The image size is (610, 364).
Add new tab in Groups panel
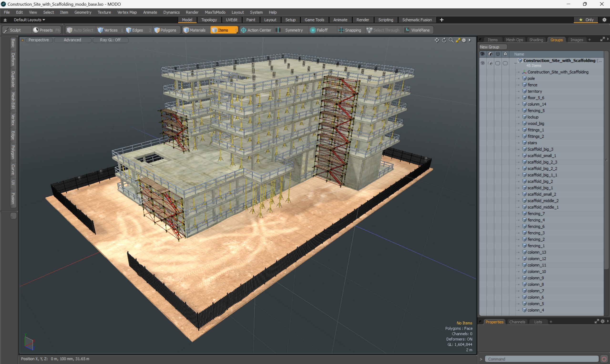click(589, 40)
